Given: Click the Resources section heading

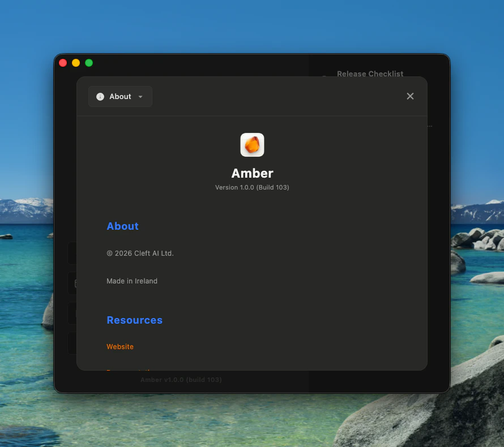Looking at the screenshot, I should click(x=134, y=320).
